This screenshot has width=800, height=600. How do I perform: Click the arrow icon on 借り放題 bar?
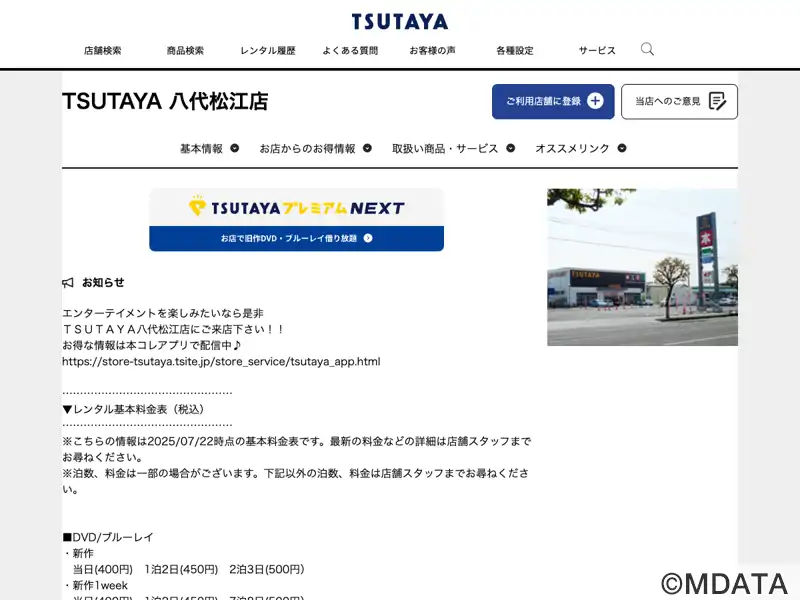[368, 238]
